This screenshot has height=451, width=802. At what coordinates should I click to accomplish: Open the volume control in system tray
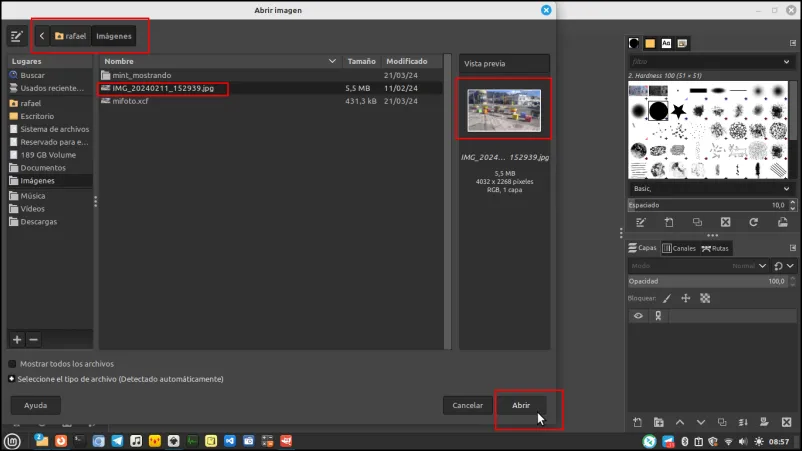(x=743, y=442)
